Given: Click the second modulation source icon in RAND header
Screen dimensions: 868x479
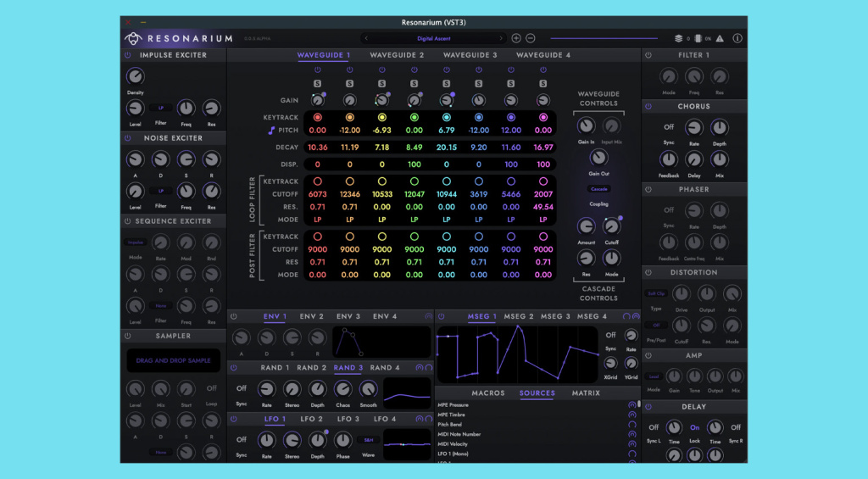Looking at the screenshot, I should point(428,368).
